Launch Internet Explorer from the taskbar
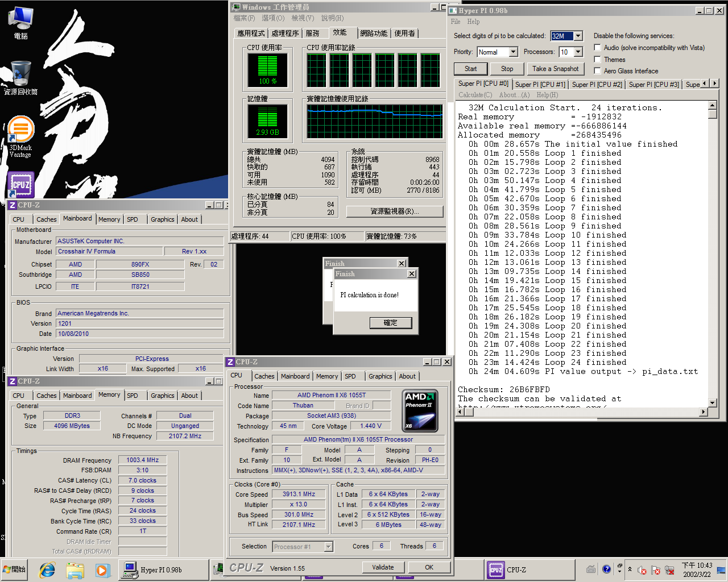Image resolution: width=728 pixels, height=582 pixels. pyautogui.click(x=47, y=569)
